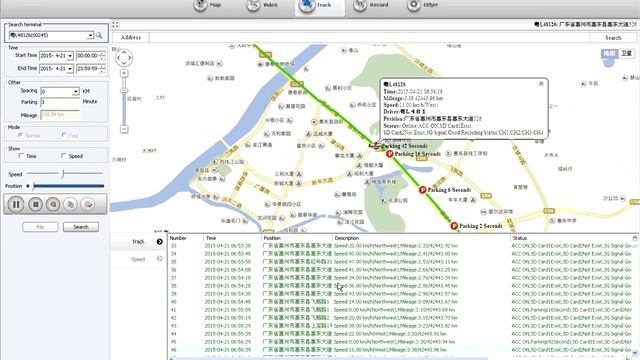Click the third round playback toolbar icon
Screen dimensions: 640x360
click(53, 204)
